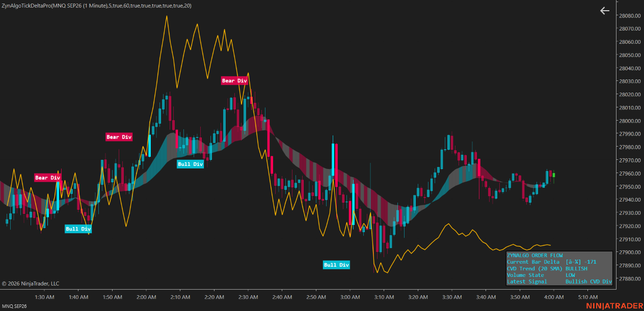644x311 pixels.
Task: Click the Bear Div label near 1:30 AM
Action: (48, 178)
